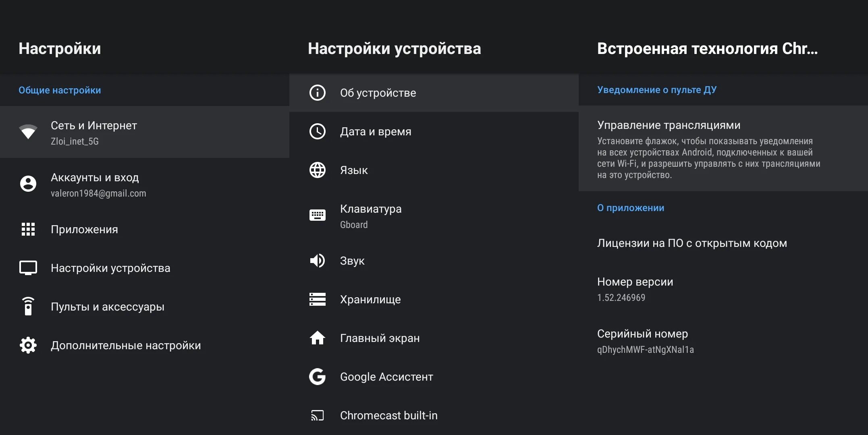This screenshot has width=868, height=435.
Task: Select Номер версии row
Action: pyautogui.click(x=723, y=289)
